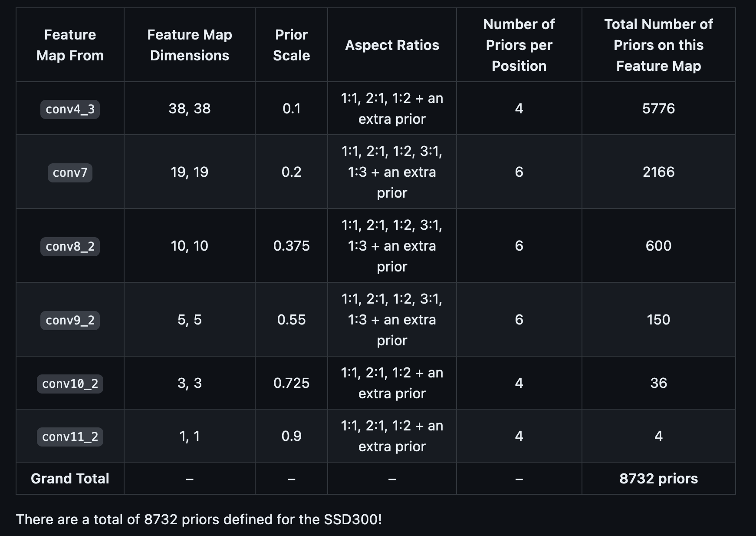Click the Aspect Ratios column header
Screen dimensions: 756x536
(x=392, y=45)
